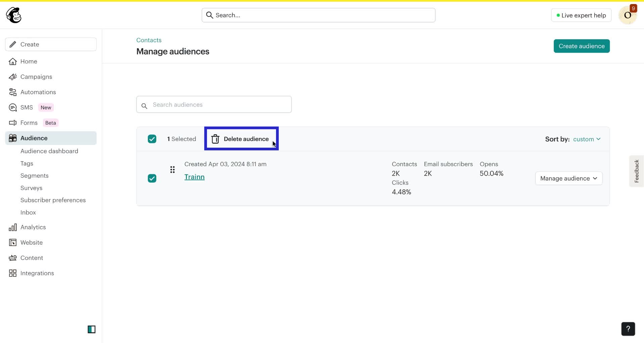Click the Mailchimp logo

click(13, 15)
